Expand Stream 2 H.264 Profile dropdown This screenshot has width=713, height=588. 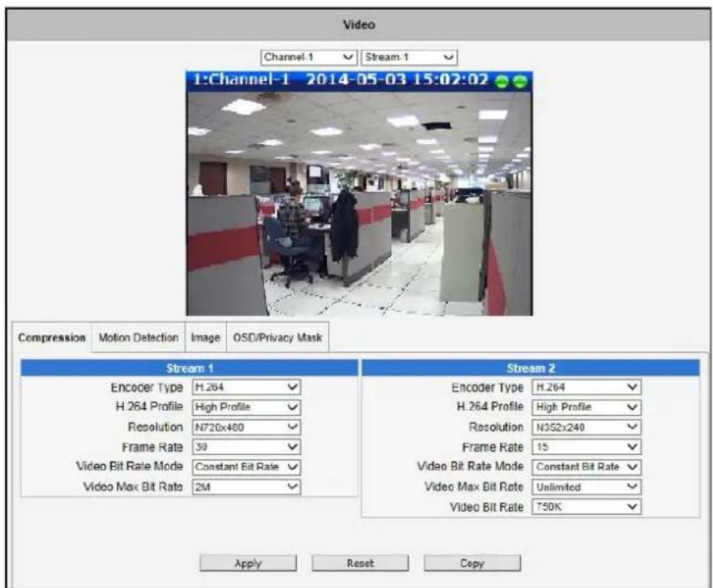click(587, 408)
